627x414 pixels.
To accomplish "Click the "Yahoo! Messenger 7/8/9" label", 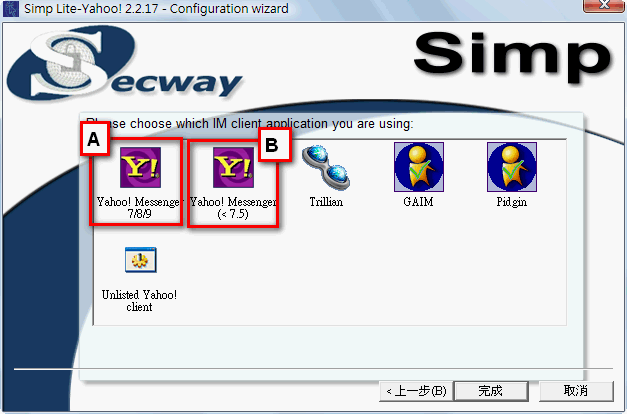I will pyautogui.click(x=139, y=208).
